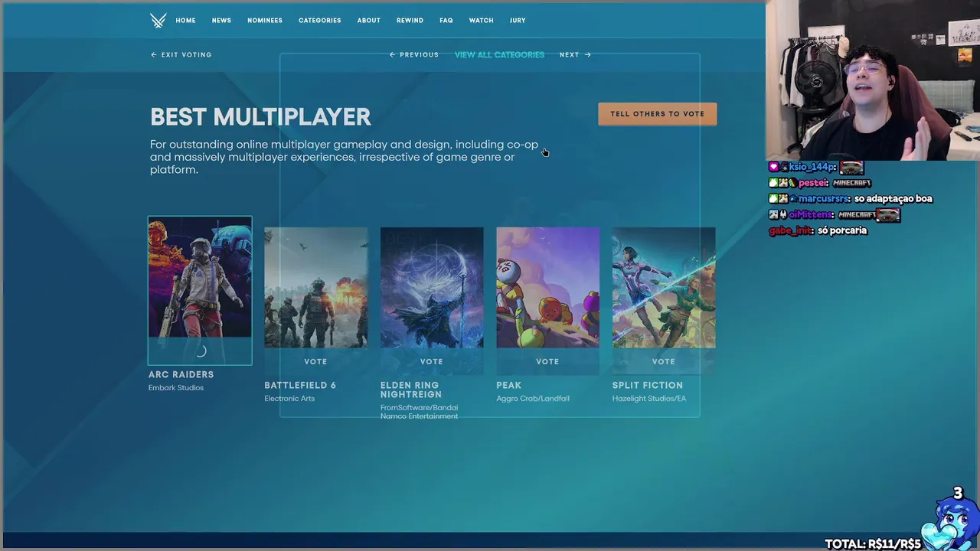
Task: Click the loading spinner under ARC Raiders
Action: click(x=201, y=351)
